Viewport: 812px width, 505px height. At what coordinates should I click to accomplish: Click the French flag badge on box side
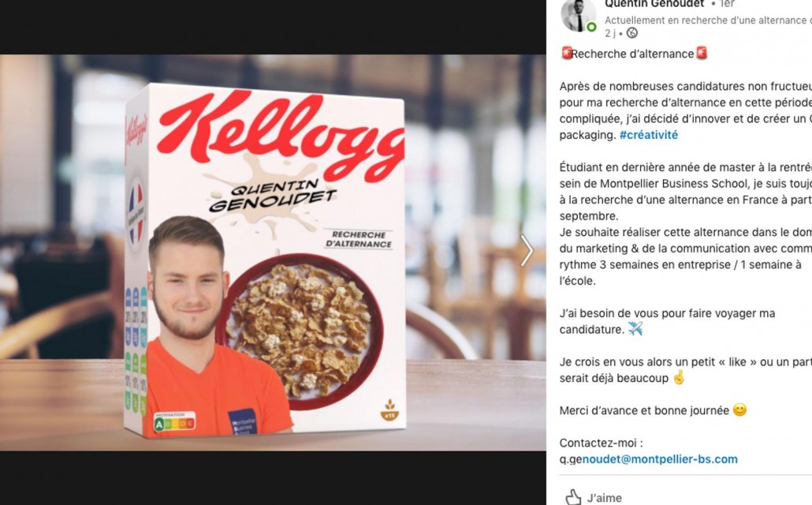click(x=136, y=214)
